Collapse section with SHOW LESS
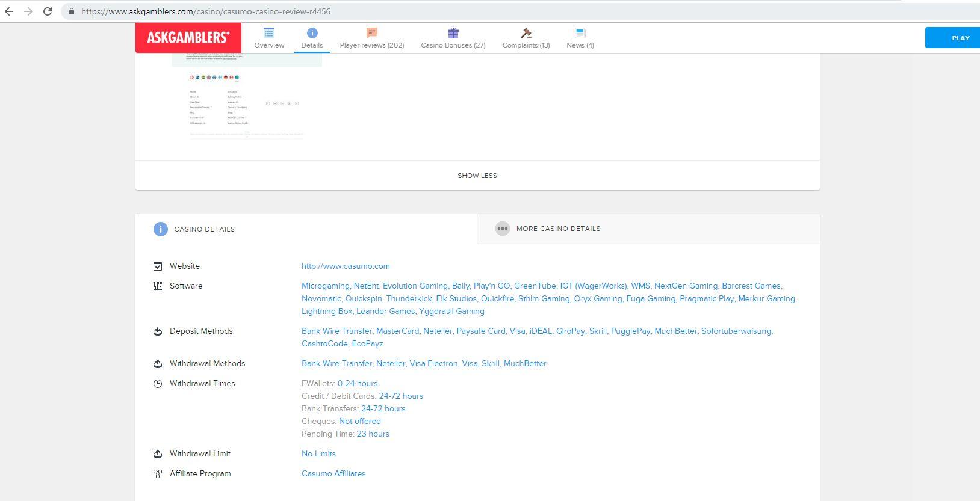The image size is (980, 501). click(477, 176)
